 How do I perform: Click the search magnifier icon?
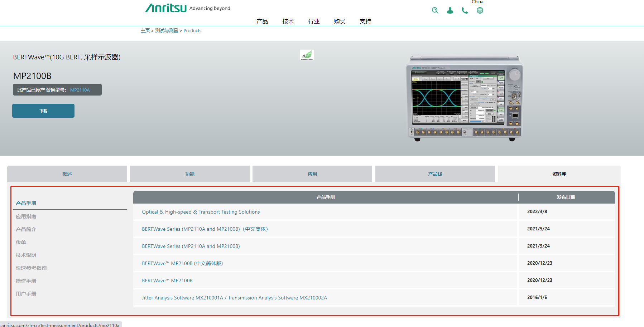coord(435,10)
